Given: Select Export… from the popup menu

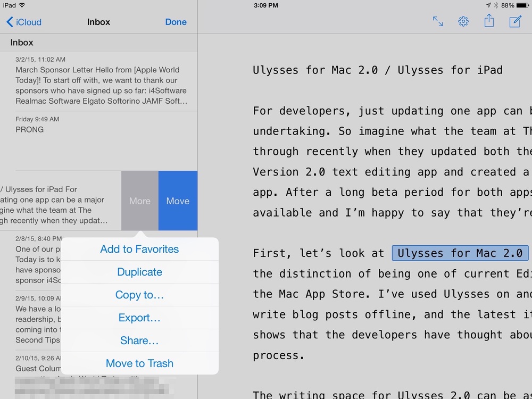Looking at the screenshot, I should (139, 318).
